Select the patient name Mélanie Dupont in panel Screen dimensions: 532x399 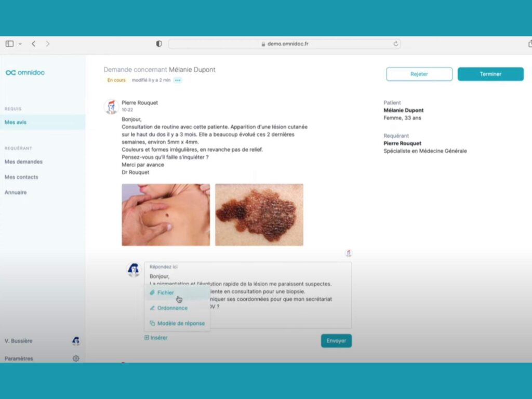403,110
